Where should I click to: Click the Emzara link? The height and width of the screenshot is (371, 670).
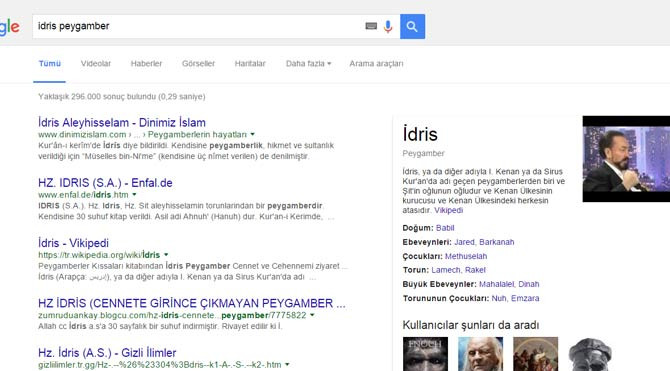(525, 298)
